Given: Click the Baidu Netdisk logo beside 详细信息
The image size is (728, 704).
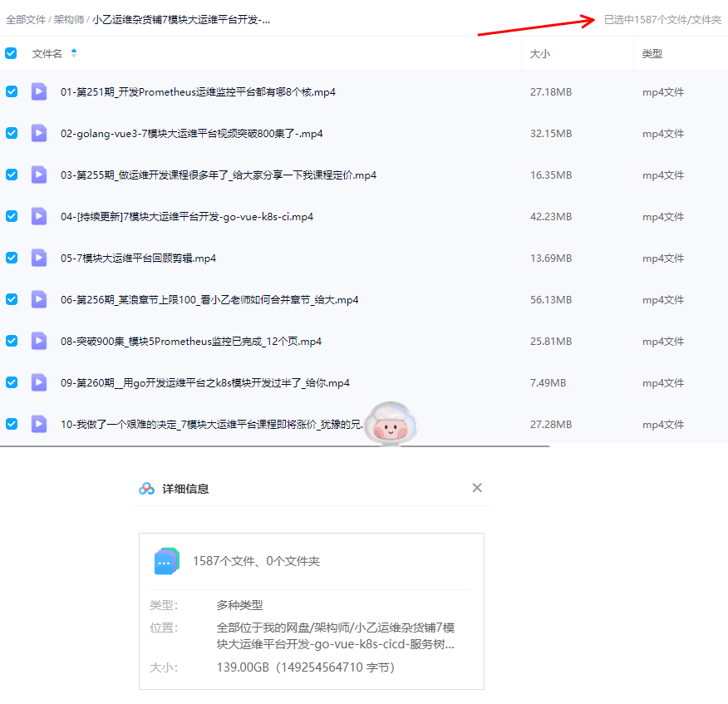Looking at the screenshot, I should (147, 489).
